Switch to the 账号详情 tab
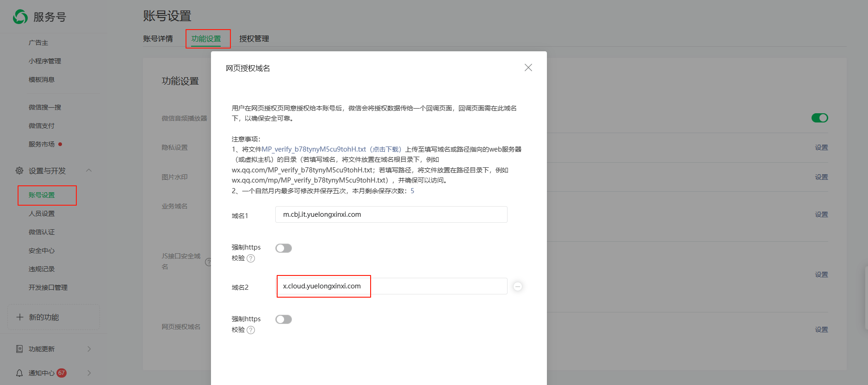This screenshot has height=385, width=868. tap(158, 39)
